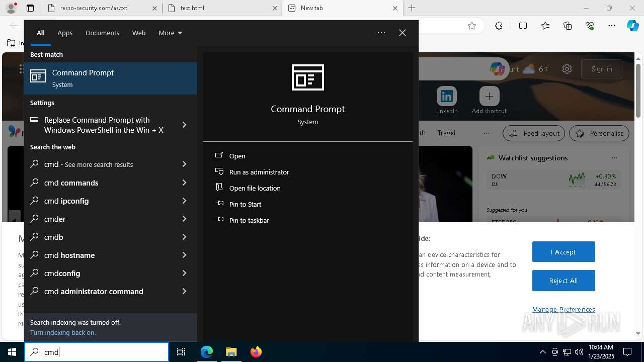Select the All search filter tab
Image resolution: width=644 pixels, height=362 pixels.
pyautogui.click(x=40, y=33)
